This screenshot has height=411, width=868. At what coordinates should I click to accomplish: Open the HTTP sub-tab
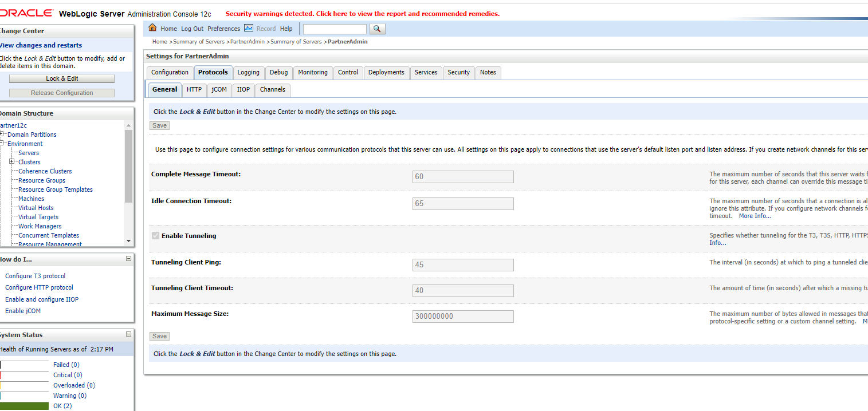click(x=194, y=90)
